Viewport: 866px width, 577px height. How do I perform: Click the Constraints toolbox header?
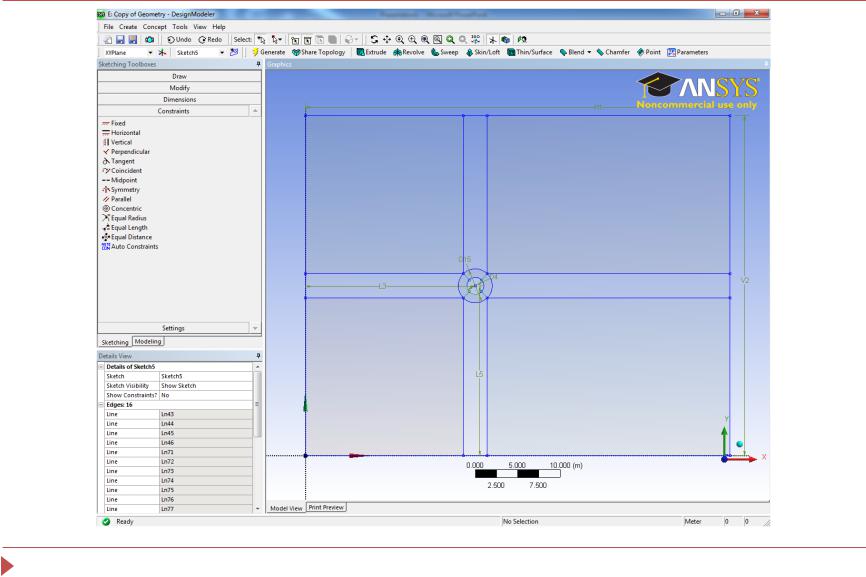tap(173, 111)
